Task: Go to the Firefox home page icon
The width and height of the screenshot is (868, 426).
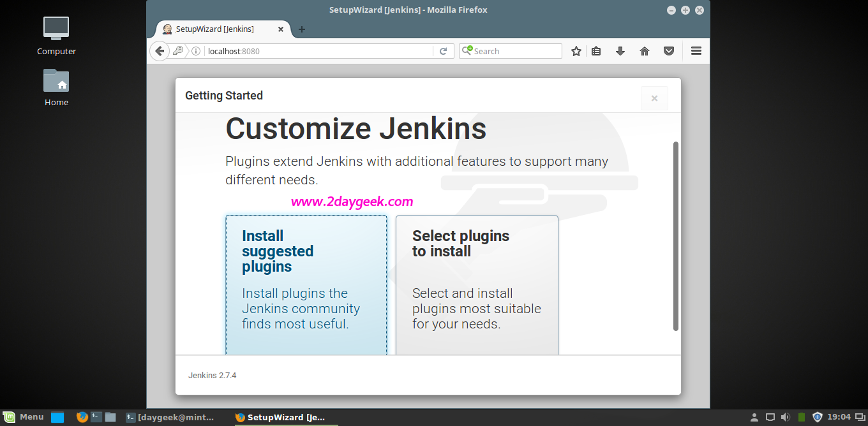Action: (x=645, y=51)
